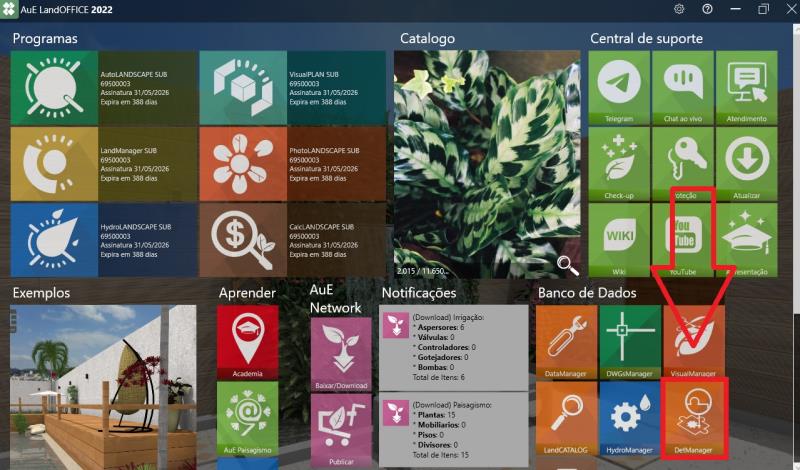Click the Publicar network tile

coord(341,431)
